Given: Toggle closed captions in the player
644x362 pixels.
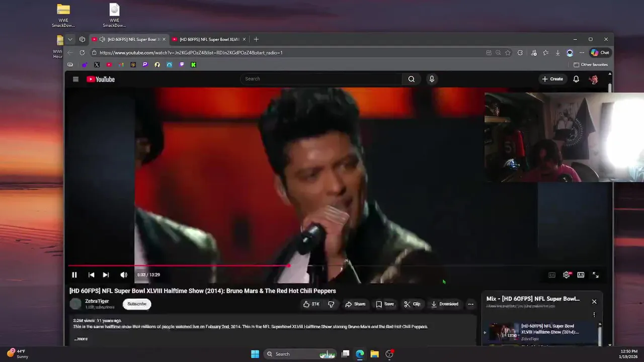Looking at the screenshot, I should pos(552,275).
